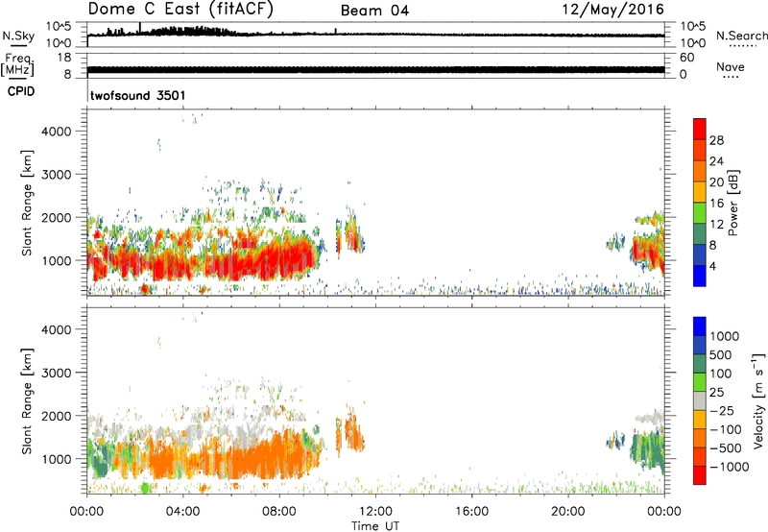The width and height of the screenshot is (768, 532).
Task: Click the "25" Velocity colorbar label
Action: 716,392
